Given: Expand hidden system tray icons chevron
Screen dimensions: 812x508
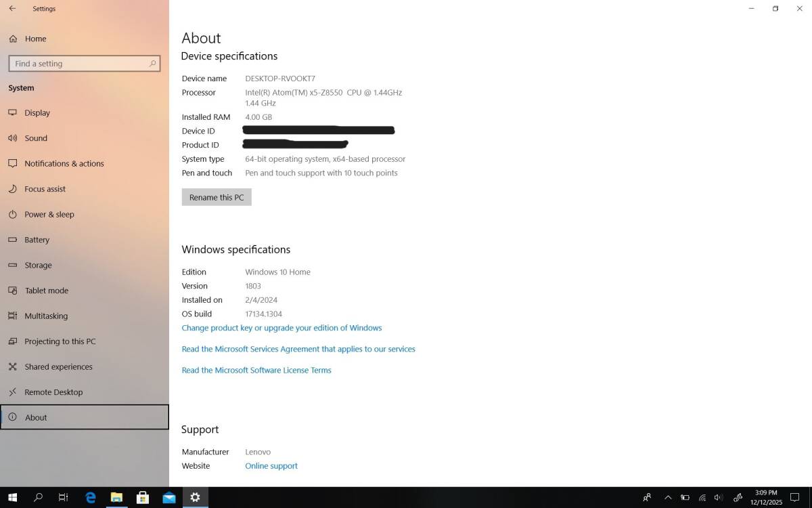Looking at the screenshot, I should [668, 497].
